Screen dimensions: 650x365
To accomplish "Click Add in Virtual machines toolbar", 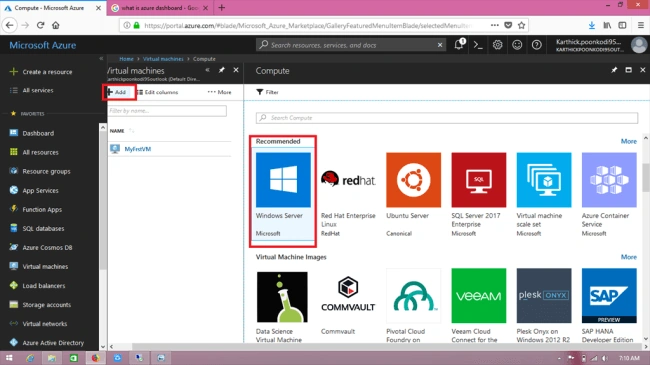I will coord(116,92).
